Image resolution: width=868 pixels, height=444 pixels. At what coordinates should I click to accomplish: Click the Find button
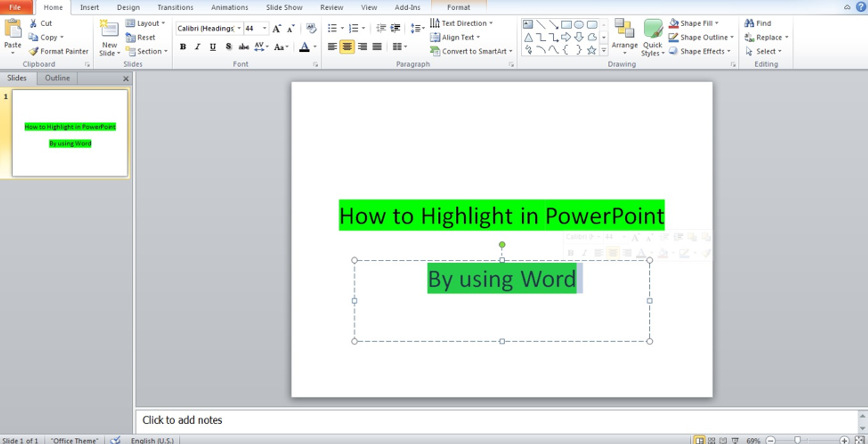coord(758,23)
